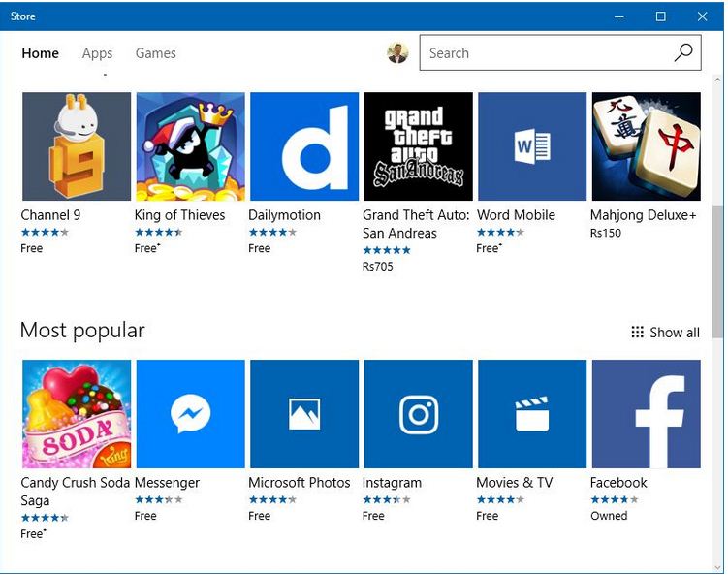The width and height of the screenshot is (728, 575).
Task: Click the Dailymotion title text
Action: click(284, 215)
